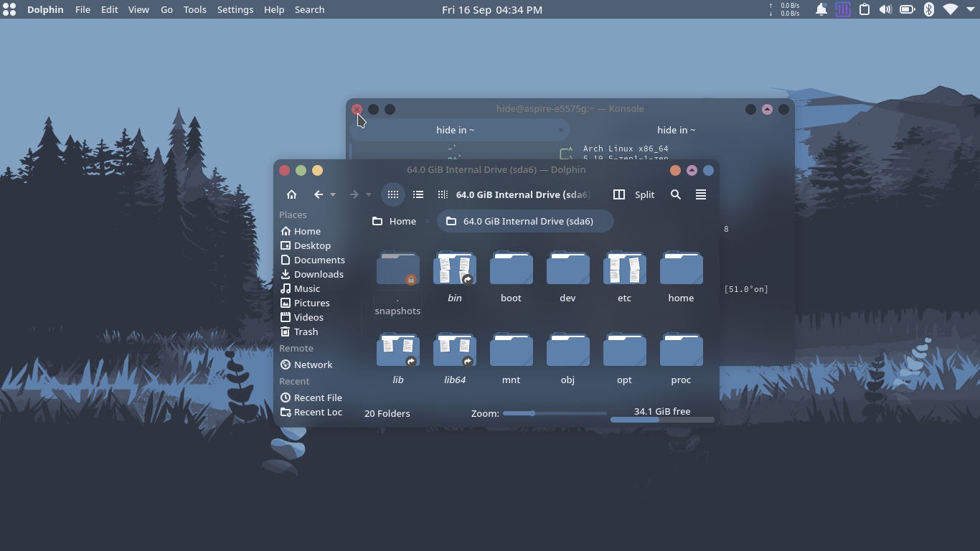Screen dimensions: 980x551
Task: Open the clipboard icon in the system tray
Action: pos(864,9)
